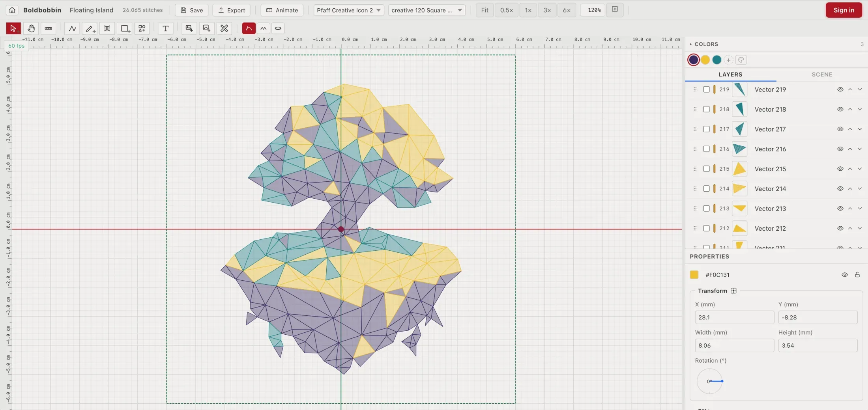Click the grid plus icon beside 120%
The height and width of the screenshot is (410, 868).
615,10
